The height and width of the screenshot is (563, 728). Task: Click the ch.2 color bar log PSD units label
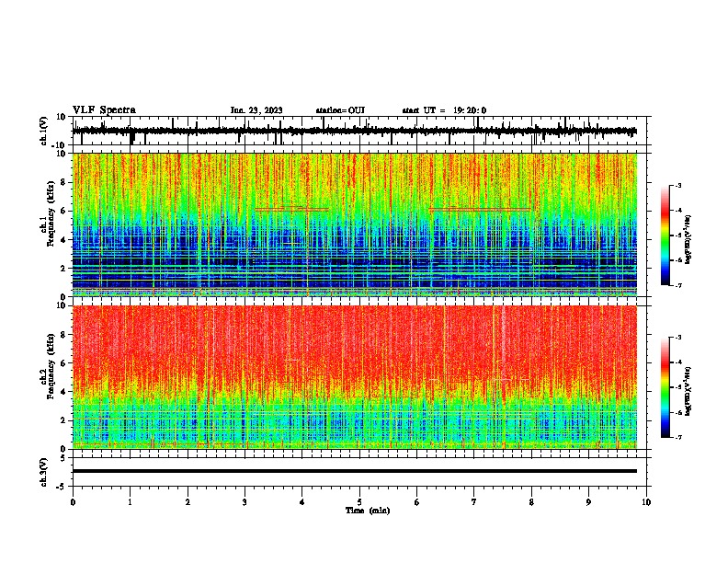click(688, 391)
